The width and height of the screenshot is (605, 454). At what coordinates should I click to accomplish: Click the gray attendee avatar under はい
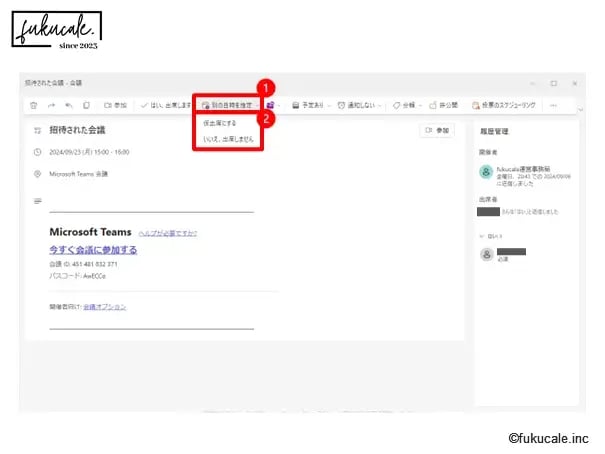point(487,254)
